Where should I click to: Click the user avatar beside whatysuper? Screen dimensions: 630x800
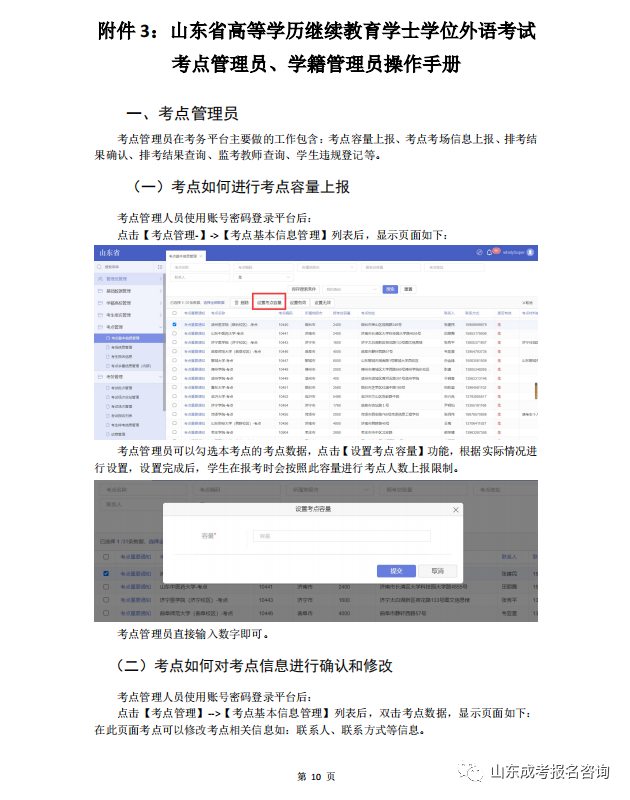(531, 252)
